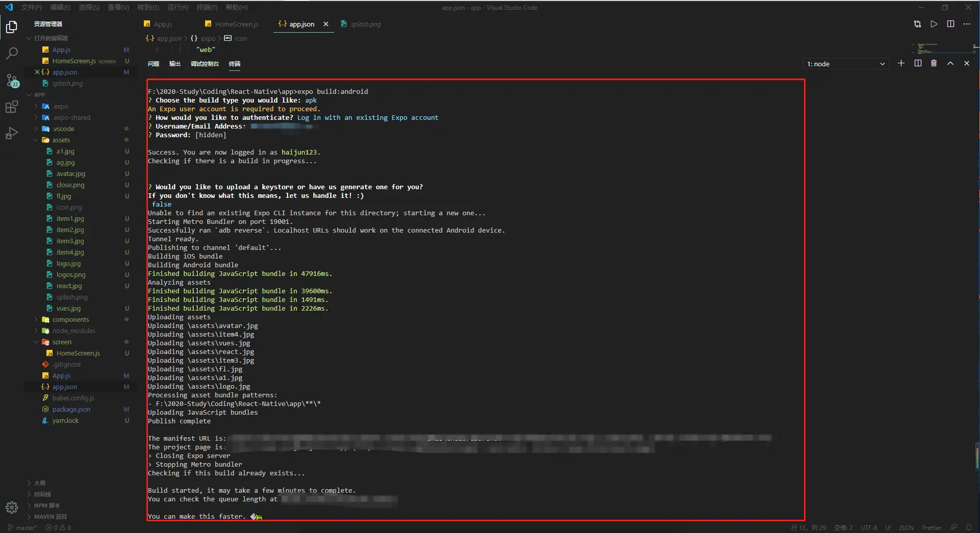Viewport: 980px width, 533px height.
Task: Create a new terminal with plus icon
Action: click(901, 63)
